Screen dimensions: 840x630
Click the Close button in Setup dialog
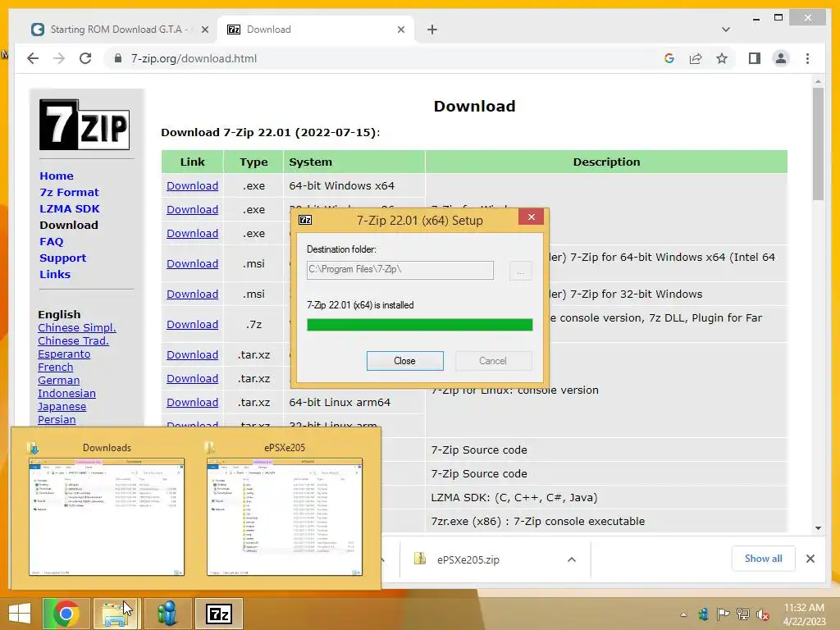[x=404, y=361]
